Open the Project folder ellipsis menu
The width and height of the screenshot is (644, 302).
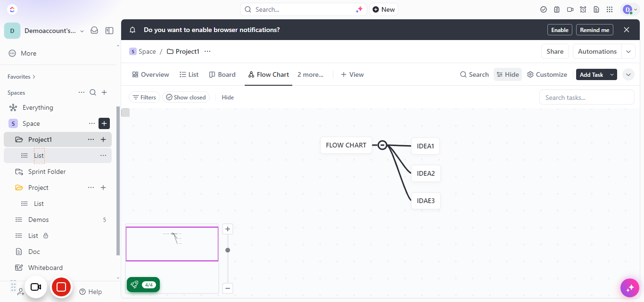tap(91, 188)
